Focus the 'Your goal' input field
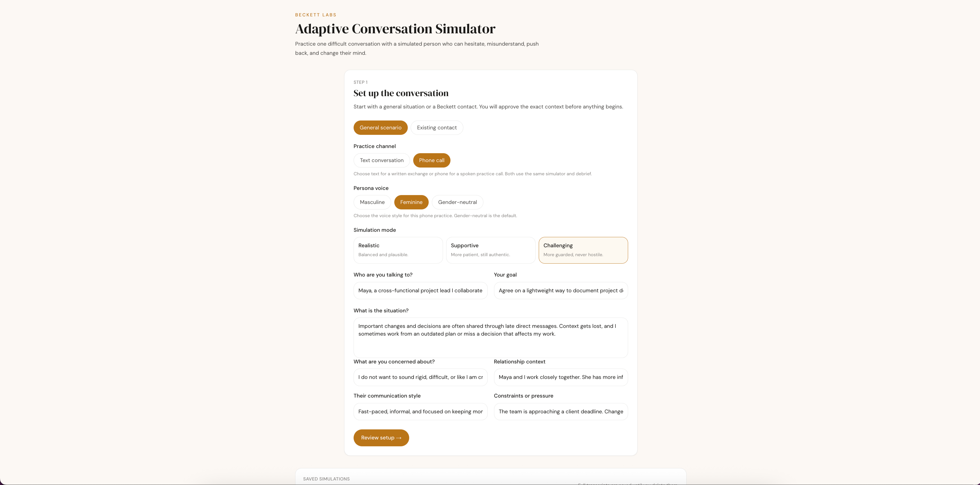The width and height of the screenshot is (980, 485). point(561,291)
